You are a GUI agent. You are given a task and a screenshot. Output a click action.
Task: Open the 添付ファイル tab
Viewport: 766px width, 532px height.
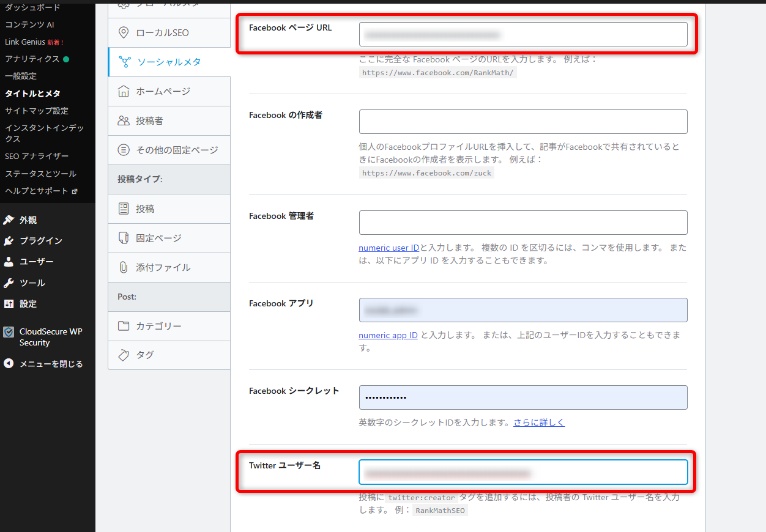(169, 267)
